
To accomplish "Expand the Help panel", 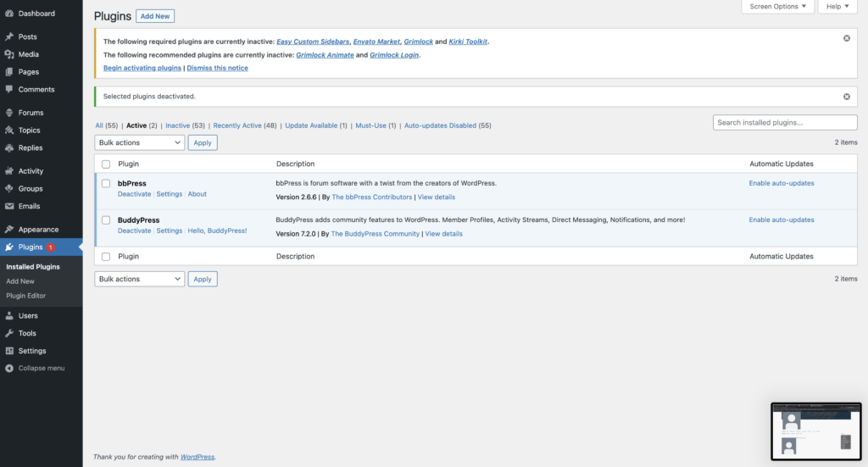I will (837, 7).
